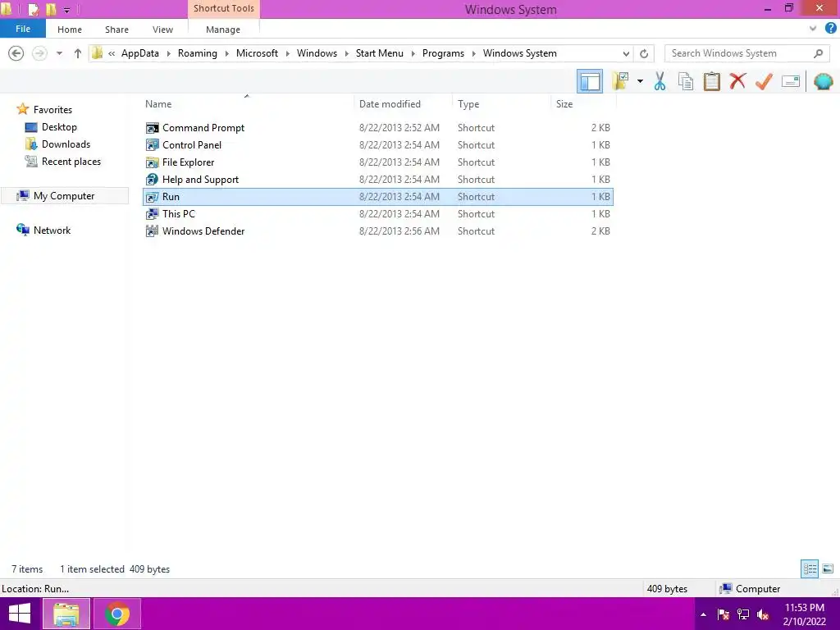Select the Help and Support shortcut
Viewport: 840px width, 630px height.
pos(377,180)
